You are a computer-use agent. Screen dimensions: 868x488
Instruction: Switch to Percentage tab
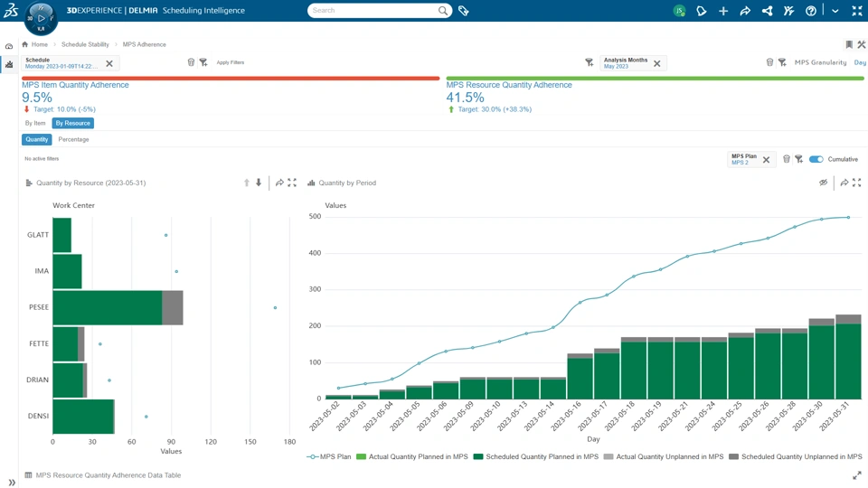(x=73, y=139)
